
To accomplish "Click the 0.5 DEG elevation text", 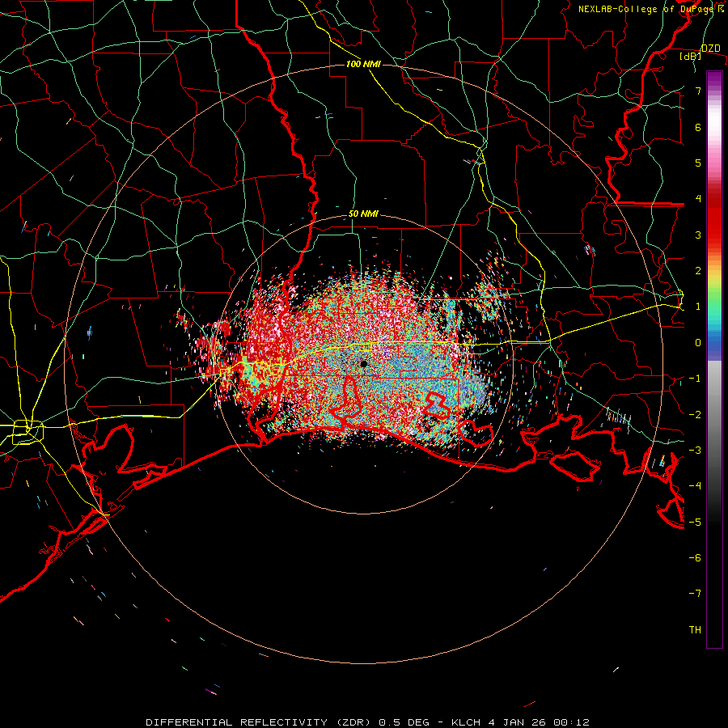I will tap(404, 722).
